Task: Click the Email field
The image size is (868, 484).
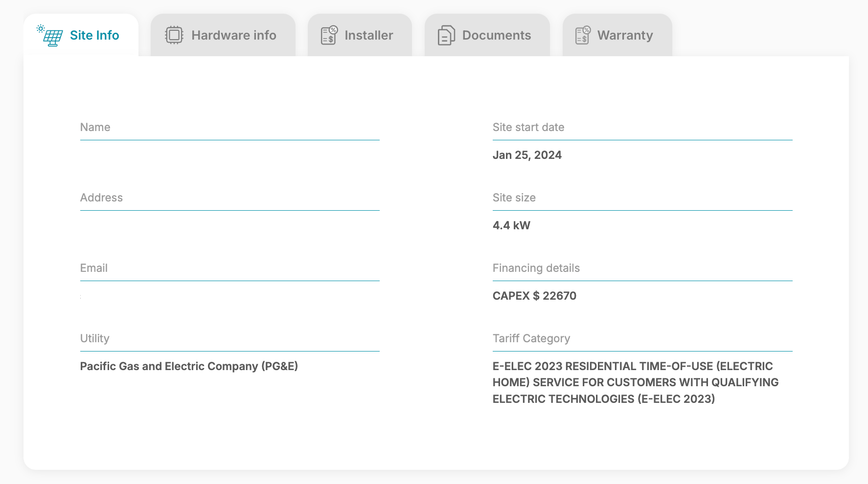Action: click(230, 282)
